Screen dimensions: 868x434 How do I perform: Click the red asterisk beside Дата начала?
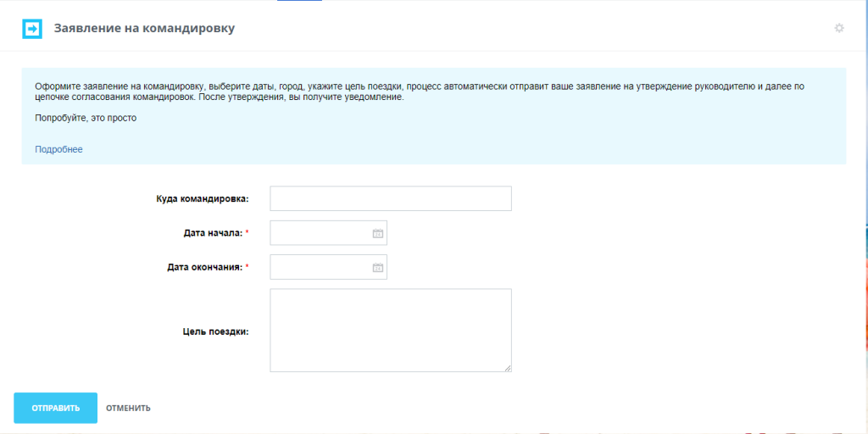(247, 233)
